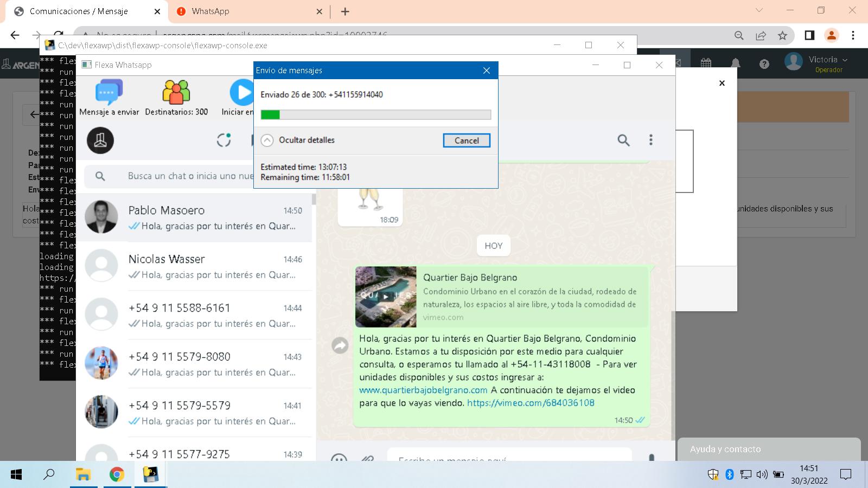The height and width of the screenshot is (488, 868).
Task: Click the HOY date label
Action: (x=494, y=246)
